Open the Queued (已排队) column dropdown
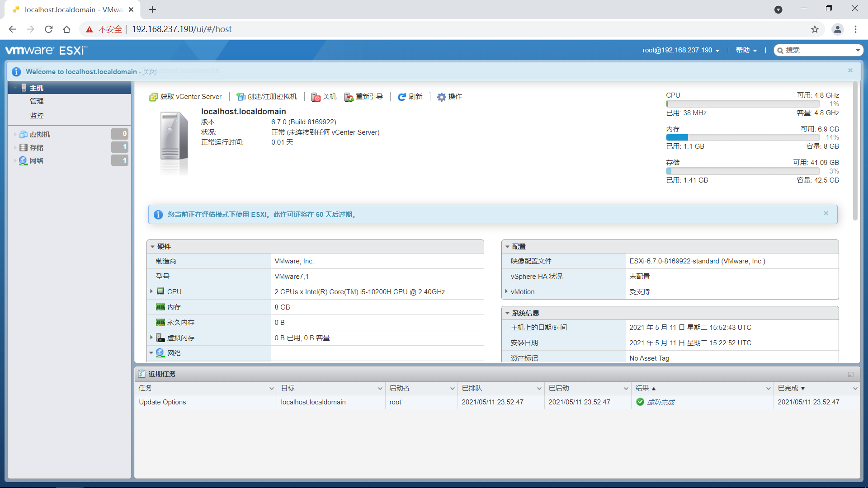This screenshot has width=868, height=488. [x=539, y=389]
